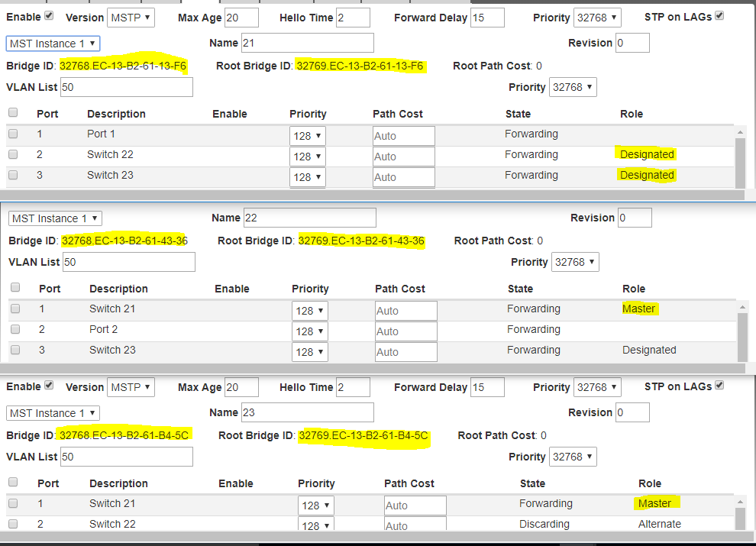This screenshot has width=756, height=546.
Task: Click the Path Cost column header in the top table
Action: (x=397, y=114)
